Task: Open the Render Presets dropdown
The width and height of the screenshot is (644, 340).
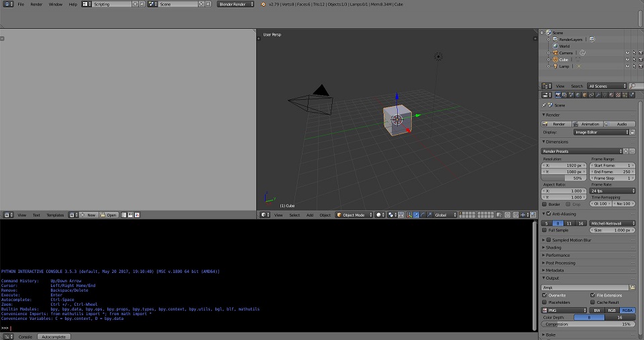Action: click(582, 151)
